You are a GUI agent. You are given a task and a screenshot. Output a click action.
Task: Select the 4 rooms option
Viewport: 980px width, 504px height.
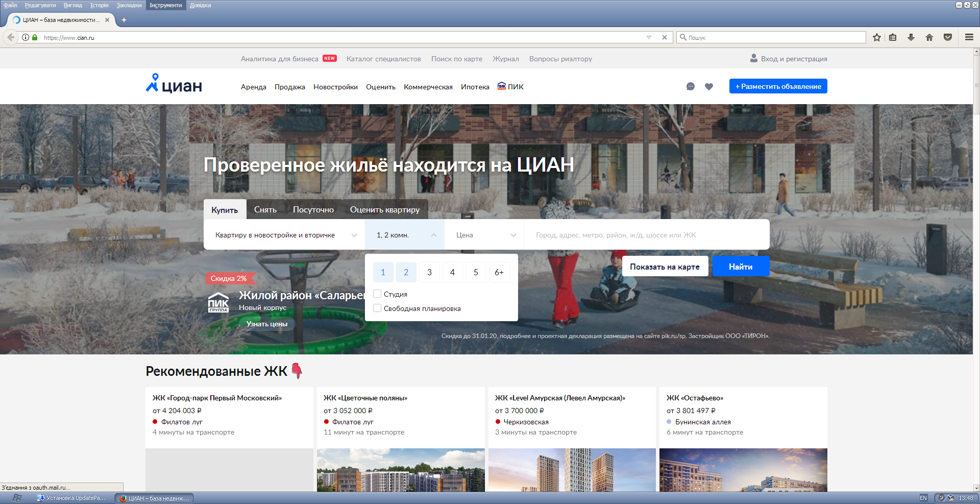click(452, 272)
